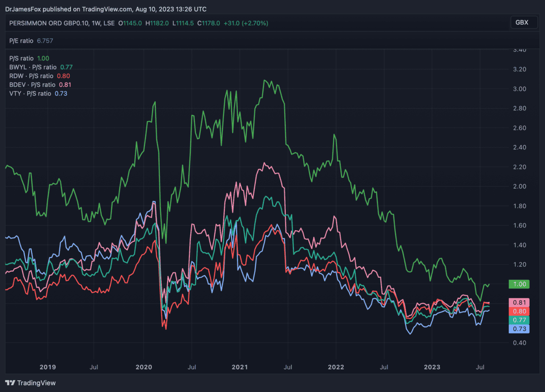Select the BWYL P/S ratio legend item
The image size is (545, 392).
click(35, 67)
